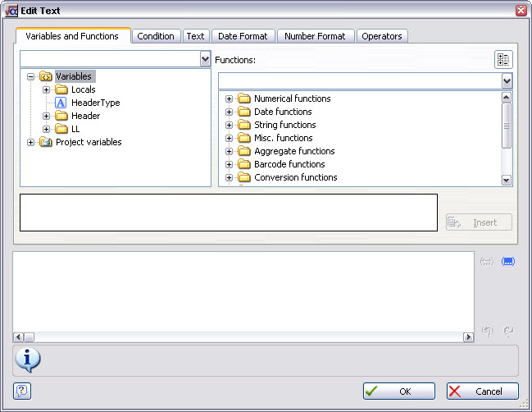Select Aggregate functions label
Viewport: 532px width, 412px height.
pyautogui.click(x=294, y=151)
